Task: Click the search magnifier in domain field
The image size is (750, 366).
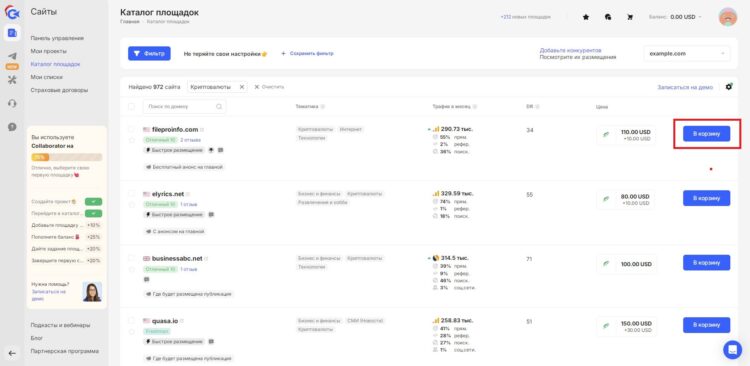Action: [219, 107]
